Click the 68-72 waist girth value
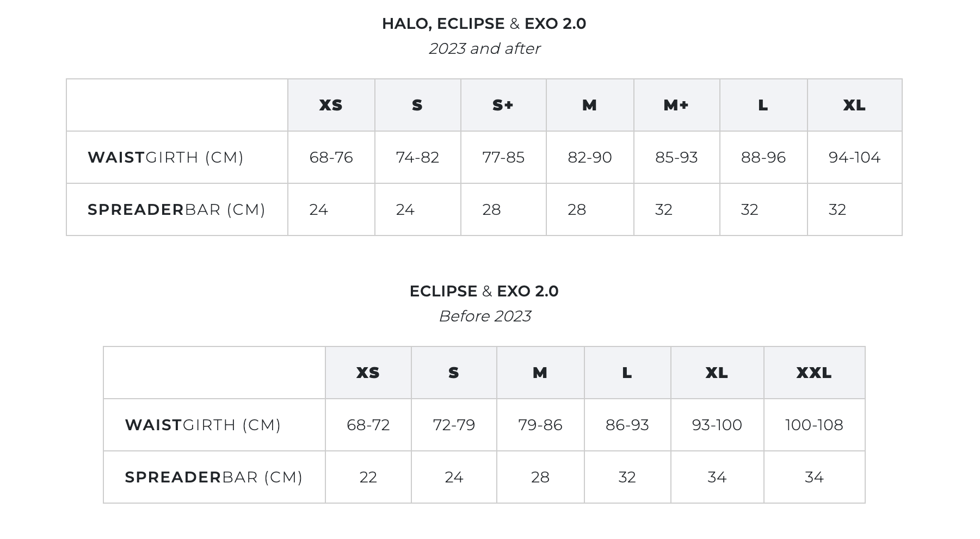This screenshot has width=980, height=539. [x=368, y=425]
